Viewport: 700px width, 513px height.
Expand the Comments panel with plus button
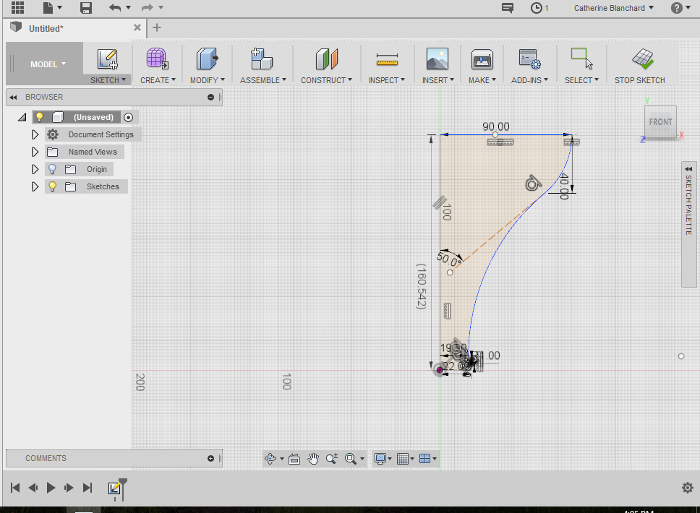tap(211, 459)
